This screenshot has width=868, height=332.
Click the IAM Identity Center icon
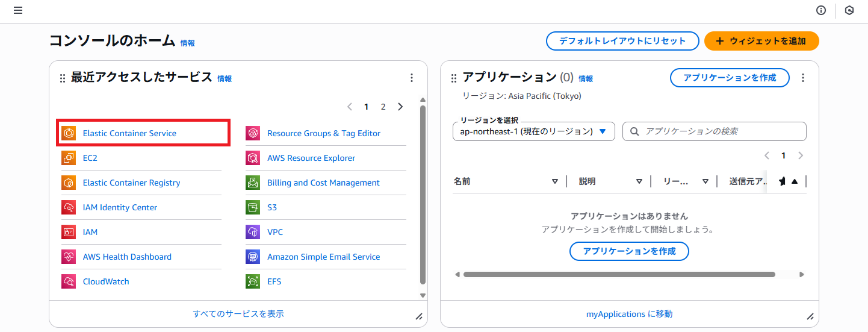(x=69, y=207)
